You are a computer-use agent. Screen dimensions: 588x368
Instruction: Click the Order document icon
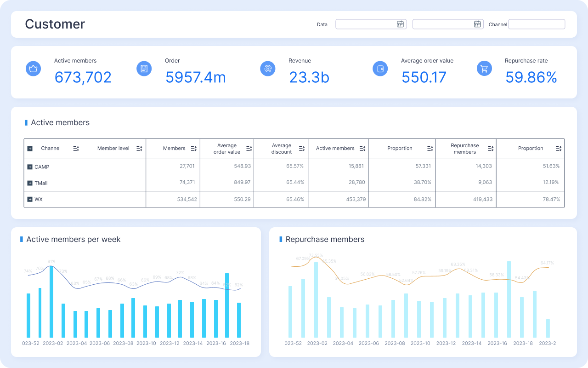pyautogui.click(x=144, y=69)
